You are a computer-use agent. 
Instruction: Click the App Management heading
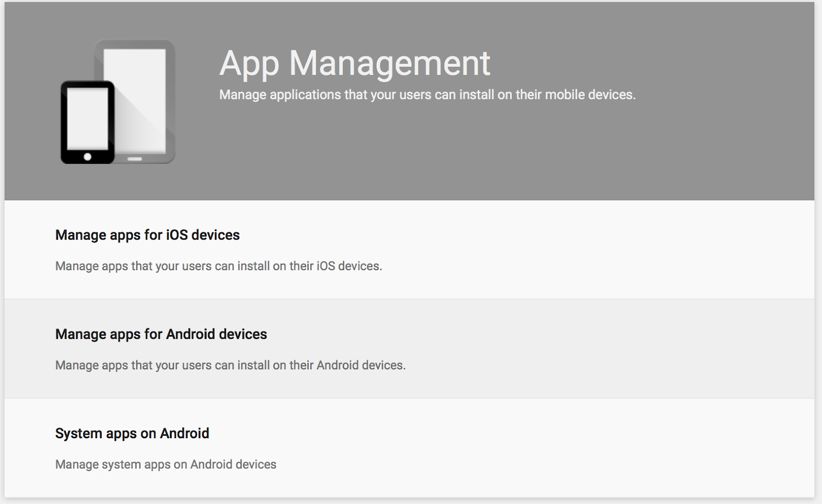click(x=355, y=64)
